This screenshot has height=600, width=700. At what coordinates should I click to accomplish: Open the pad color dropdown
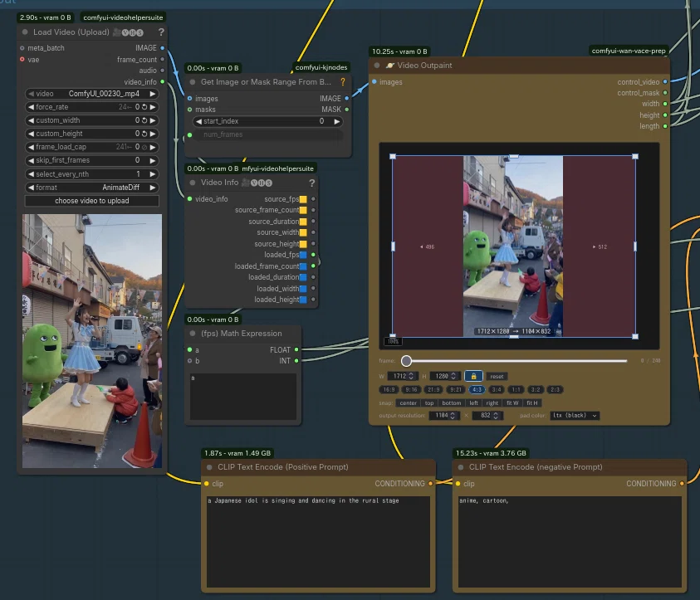click(x=575, y=415)
